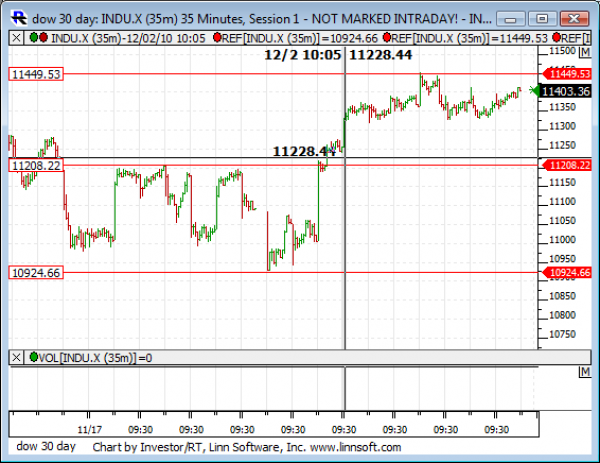
Task: Click the VOL[INDU.X (35m)]=0 label
Action: click(95, 358)
